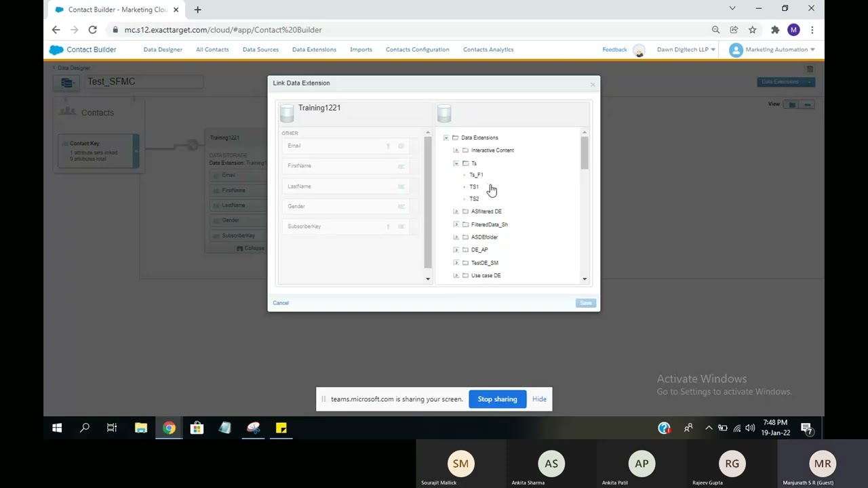Open the Contacts Configuration menu
The image size is (868, 488).
[417, 49]
